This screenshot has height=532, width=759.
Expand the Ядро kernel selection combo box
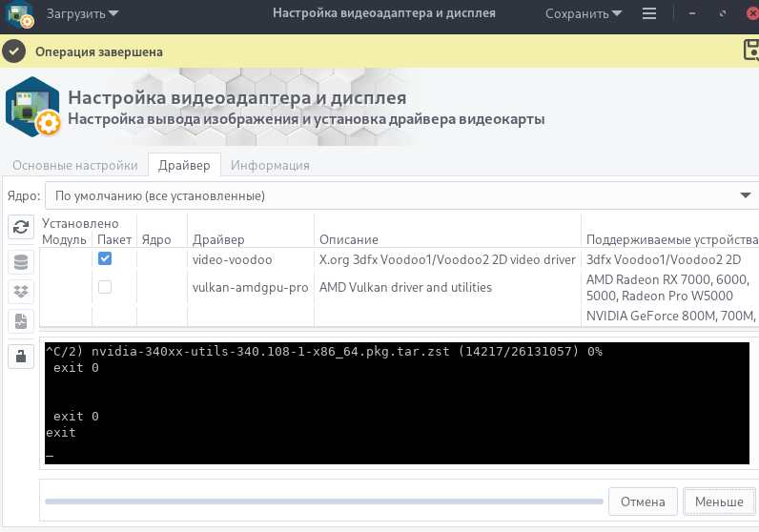point(399,195)
